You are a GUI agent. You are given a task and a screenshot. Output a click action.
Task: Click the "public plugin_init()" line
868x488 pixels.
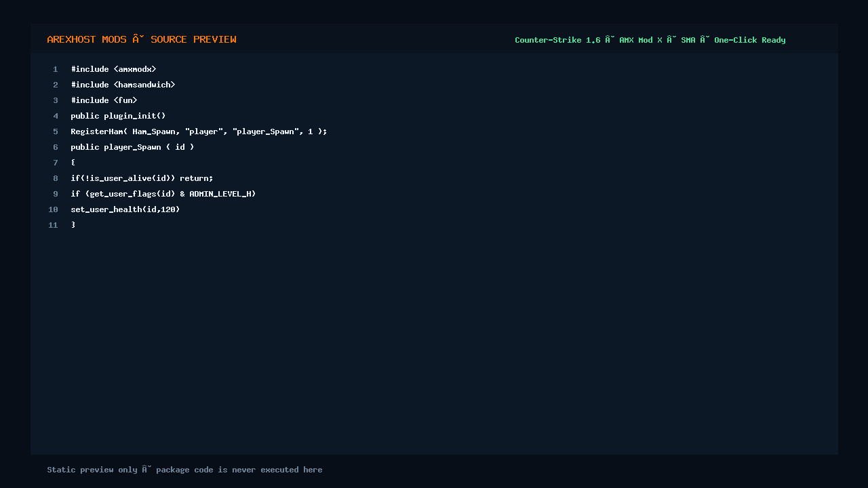[x=118, y=116]
